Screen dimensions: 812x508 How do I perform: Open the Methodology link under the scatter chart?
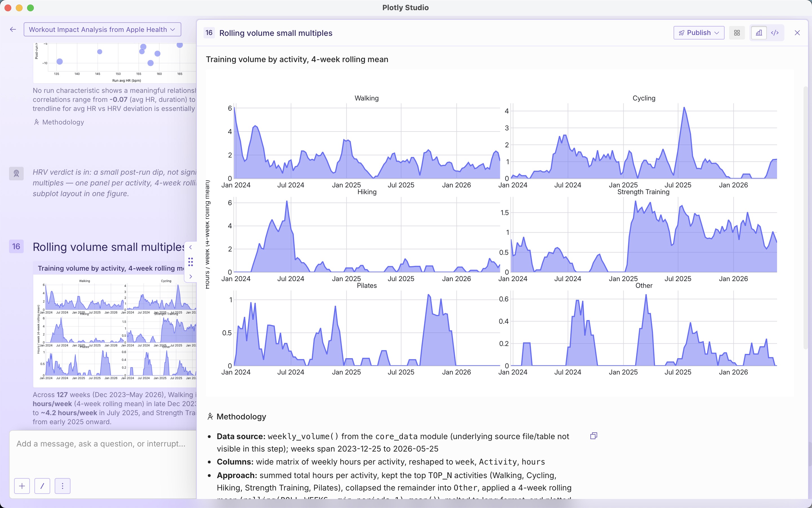59,122
